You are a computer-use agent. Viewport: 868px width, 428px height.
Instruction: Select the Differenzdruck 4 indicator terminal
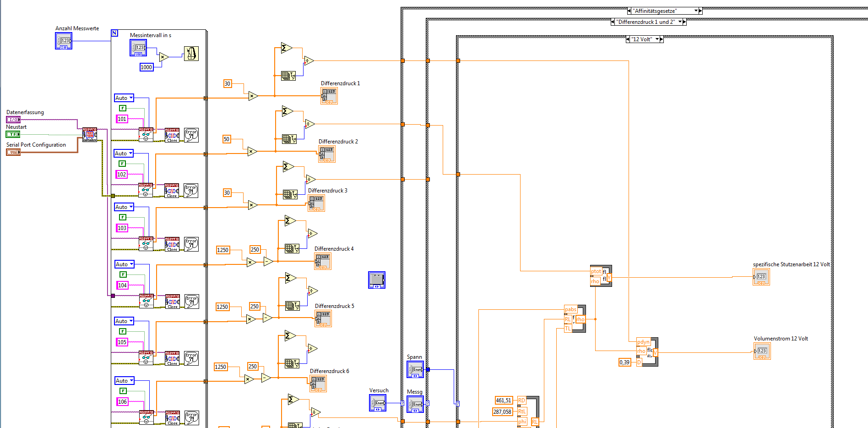323,261
